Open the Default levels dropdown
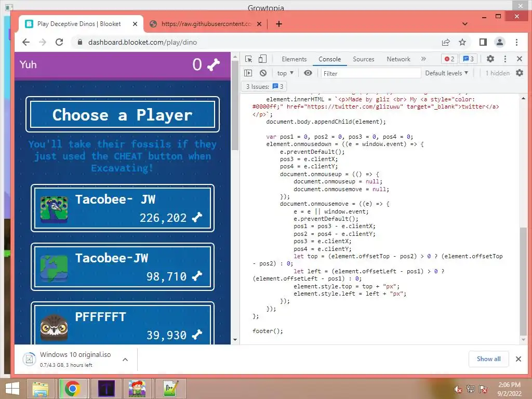This screenshot has height=399, width=532. (x=446, y=73)
